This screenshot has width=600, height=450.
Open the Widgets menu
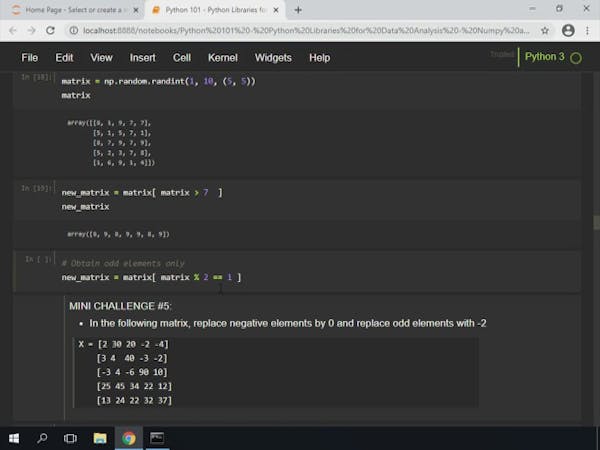(x=273, y=58)
